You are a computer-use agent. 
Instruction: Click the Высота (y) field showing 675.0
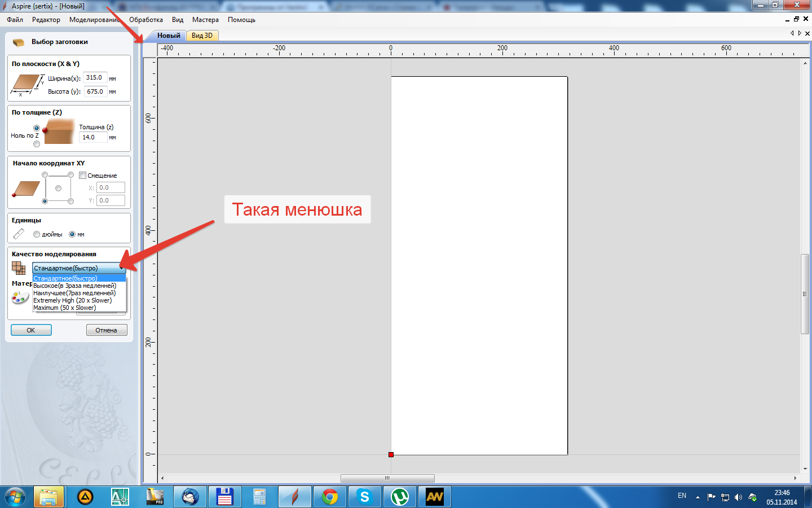(x=95, y=91)
